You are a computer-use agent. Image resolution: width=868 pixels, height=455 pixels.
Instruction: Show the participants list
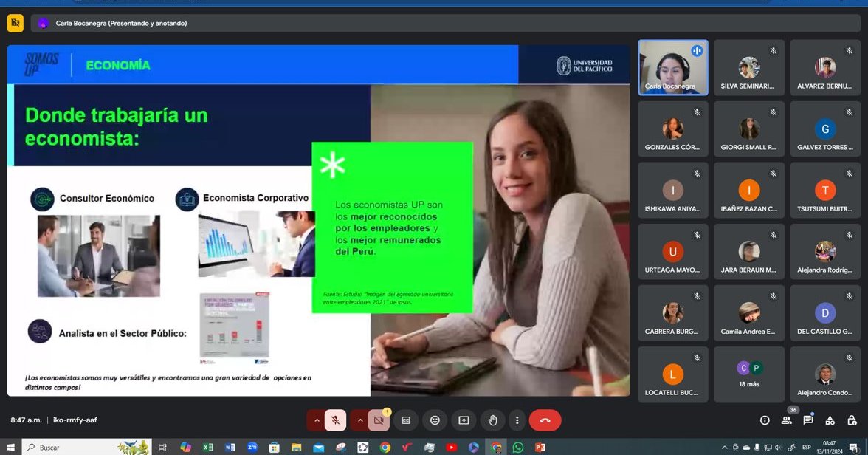coord(787,420)
